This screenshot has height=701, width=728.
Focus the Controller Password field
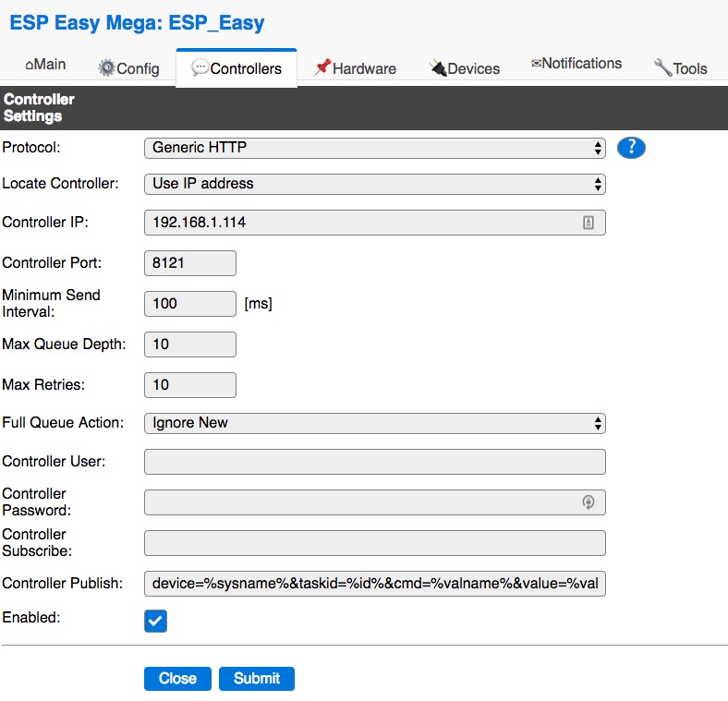tap(375, 502)
